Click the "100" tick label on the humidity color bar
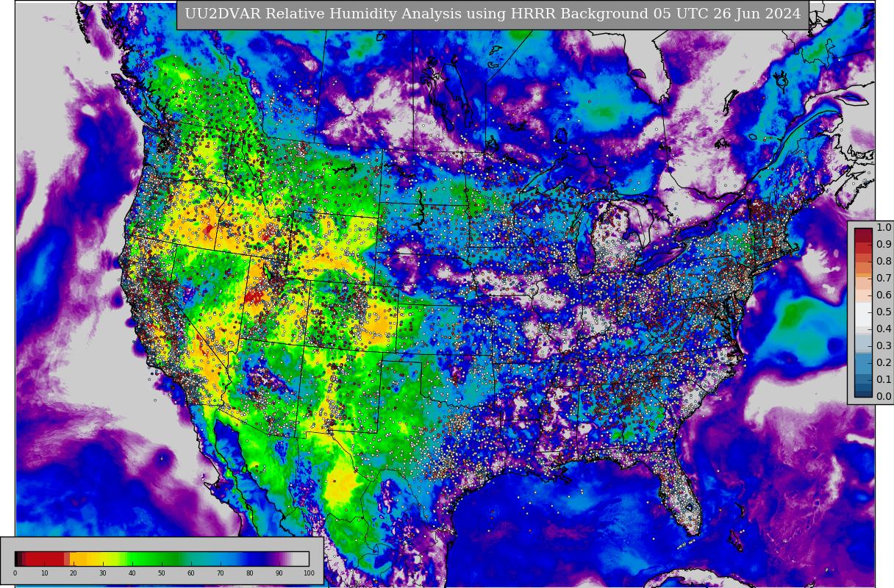 pos(309,573)
